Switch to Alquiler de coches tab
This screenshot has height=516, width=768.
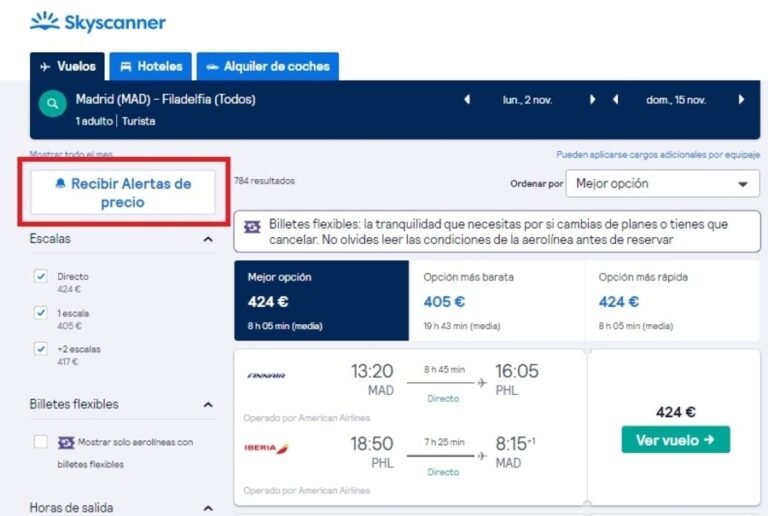268,67
